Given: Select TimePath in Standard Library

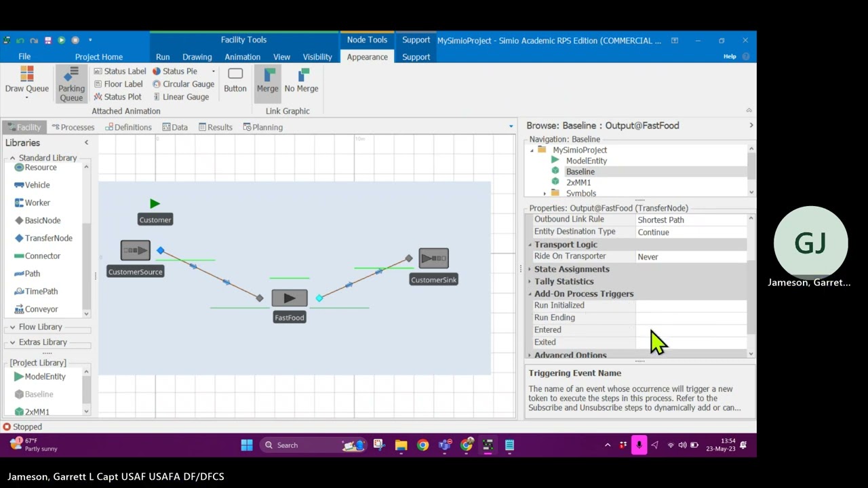Looking at the screenshot, I should click(35, 291).
